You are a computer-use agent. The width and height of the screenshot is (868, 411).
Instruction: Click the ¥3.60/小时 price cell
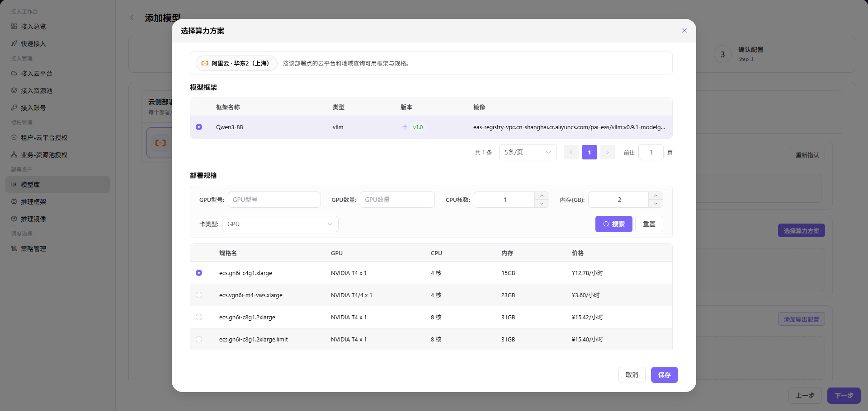586,295
